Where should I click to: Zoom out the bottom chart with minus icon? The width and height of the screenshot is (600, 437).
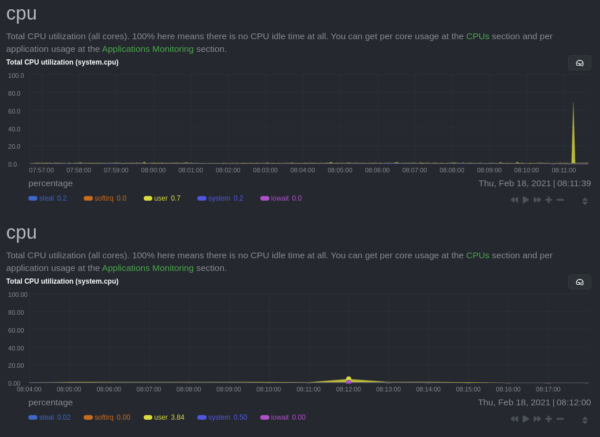(x=560, y=418)
